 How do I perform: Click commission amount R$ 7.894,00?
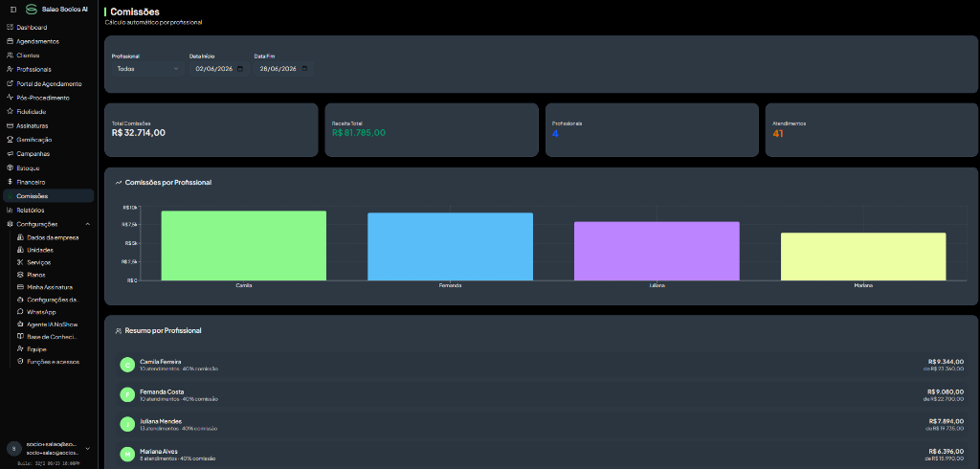point(946,421)
